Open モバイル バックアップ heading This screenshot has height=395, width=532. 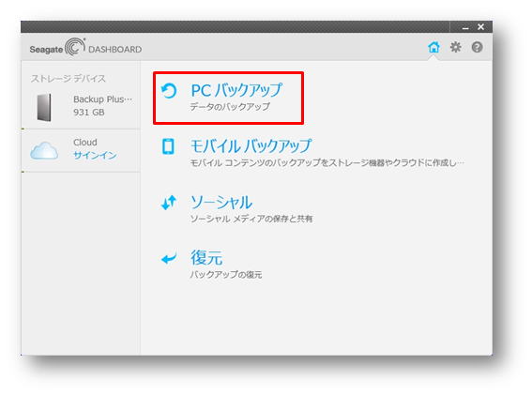pyautogui.click(x=251, y=146)
